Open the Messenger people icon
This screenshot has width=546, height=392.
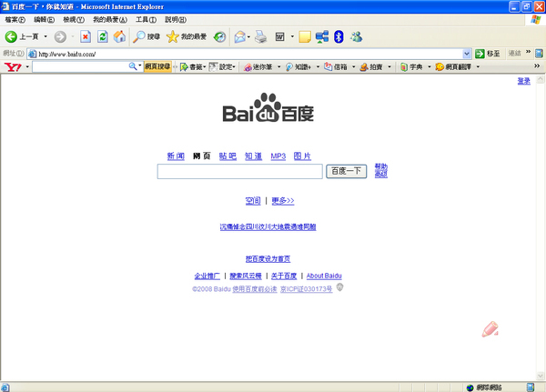point(356,36)
